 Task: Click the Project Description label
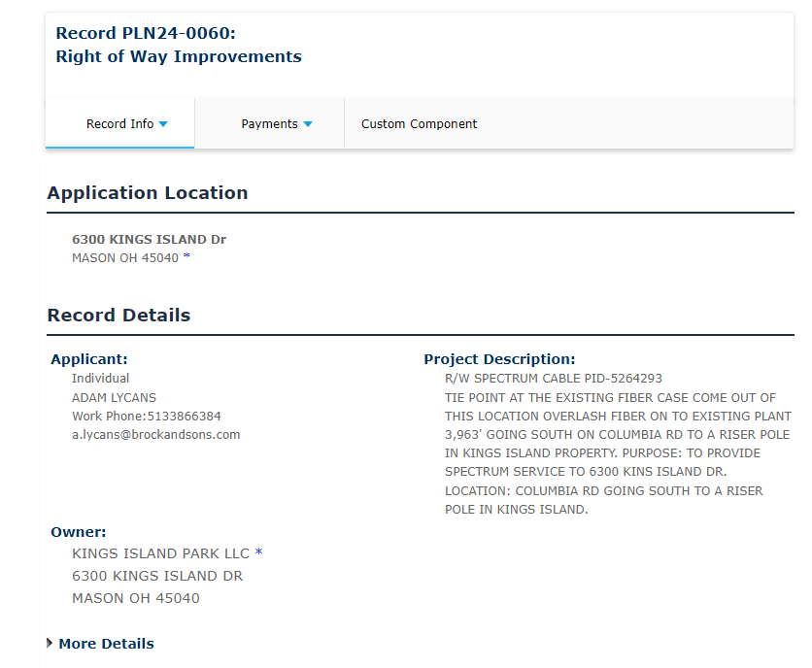[499, 359]
